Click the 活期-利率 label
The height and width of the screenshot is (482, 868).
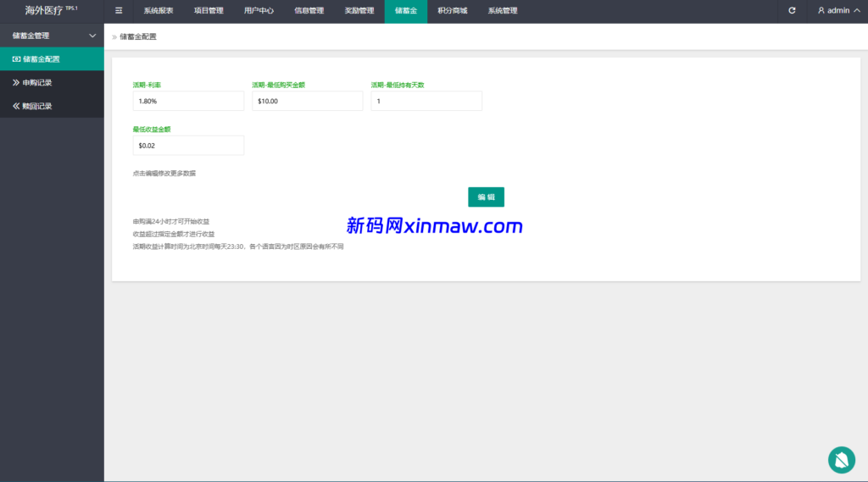tap(147, 86)
